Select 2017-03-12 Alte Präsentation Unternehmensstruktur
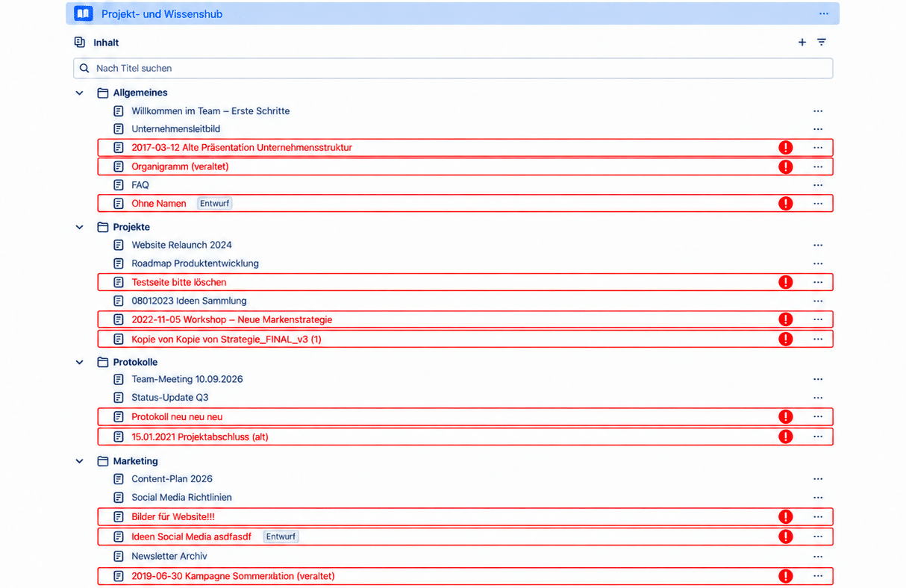Screen dimensions: 906x588 click(x=242, y=148)
